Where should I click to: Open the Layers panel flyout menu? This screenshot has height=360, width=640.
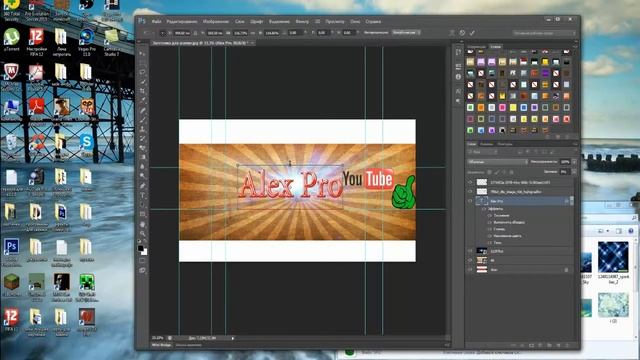click(575, 144)
